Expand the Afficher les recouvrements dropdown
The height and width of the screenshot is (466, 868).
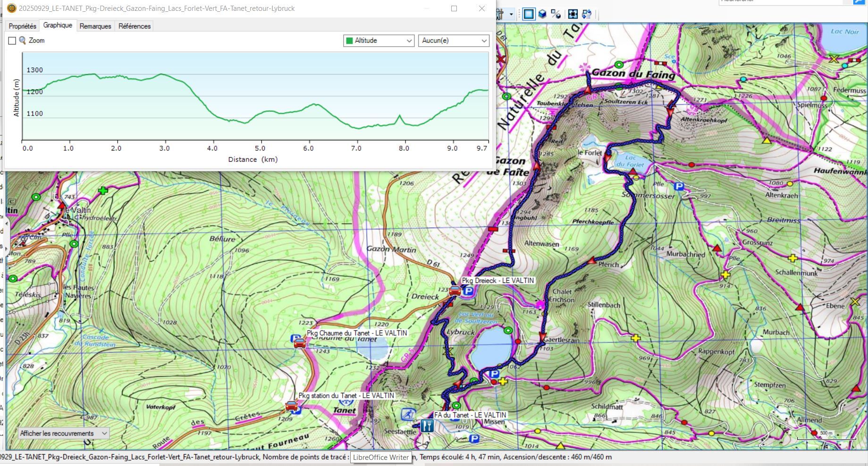click(x=63, y=433)
